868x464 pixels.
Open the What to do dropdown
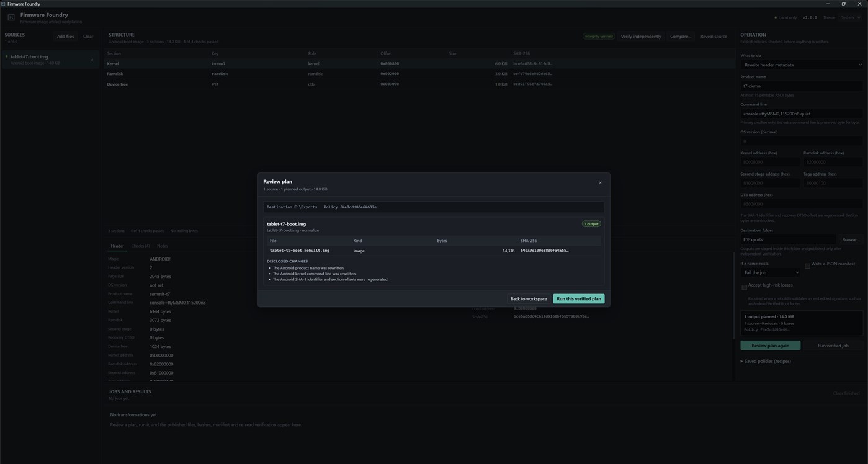click(801, 65)
